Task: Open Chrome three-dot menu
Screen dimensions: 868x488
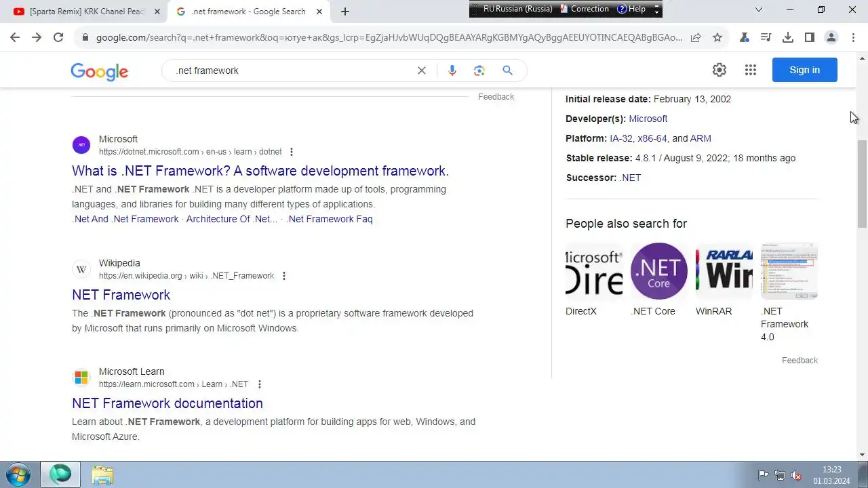Action: click(x=852, y=38)
